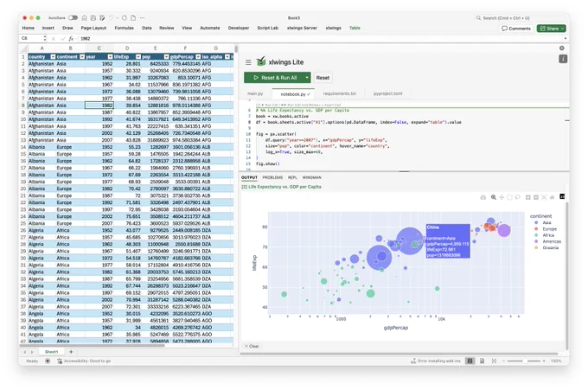Image resolution: width=588 pixels, height=390 pixels.
Task: Toggle Africa series in plot legend
Action: [x=544, y=235]
